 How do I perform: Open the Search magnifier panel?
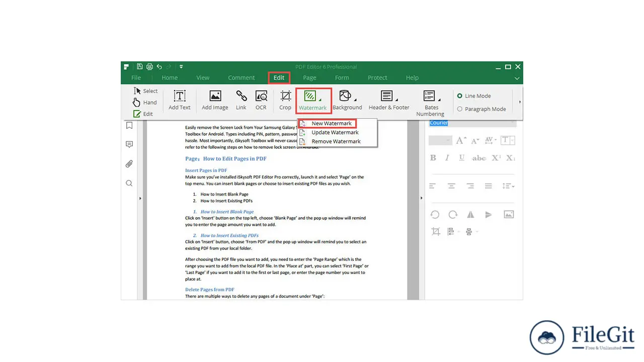point(129,184)
